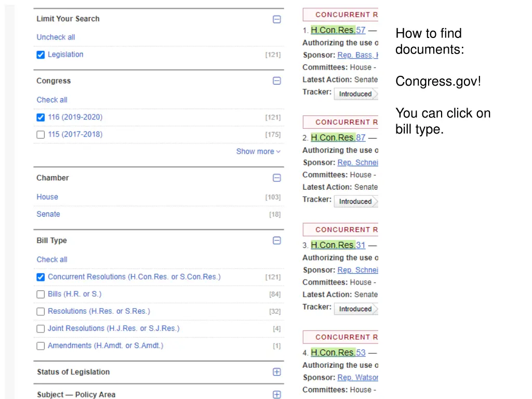
Task: Uncheck the Legislation checkbox
Action: click(41, 55)
